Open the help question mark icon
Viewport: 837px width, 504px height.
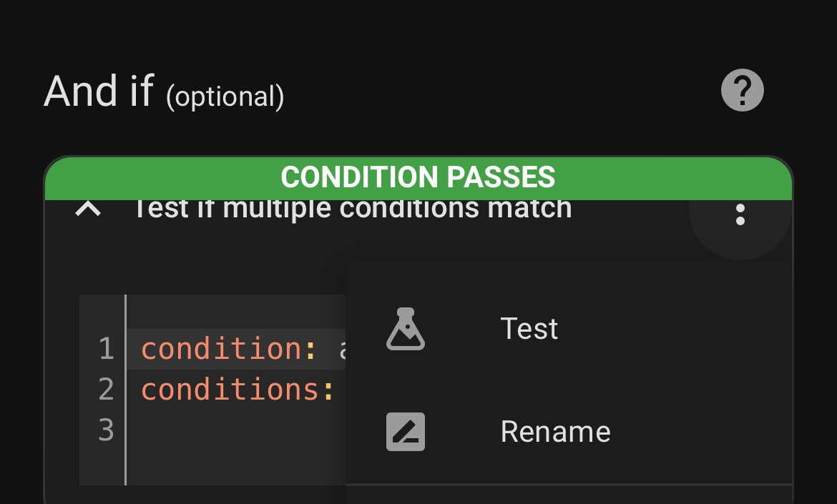(x=742, y=91)
